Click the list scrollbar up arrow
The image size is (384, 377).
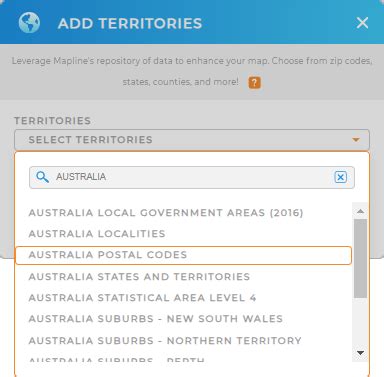tap(360, 211)
